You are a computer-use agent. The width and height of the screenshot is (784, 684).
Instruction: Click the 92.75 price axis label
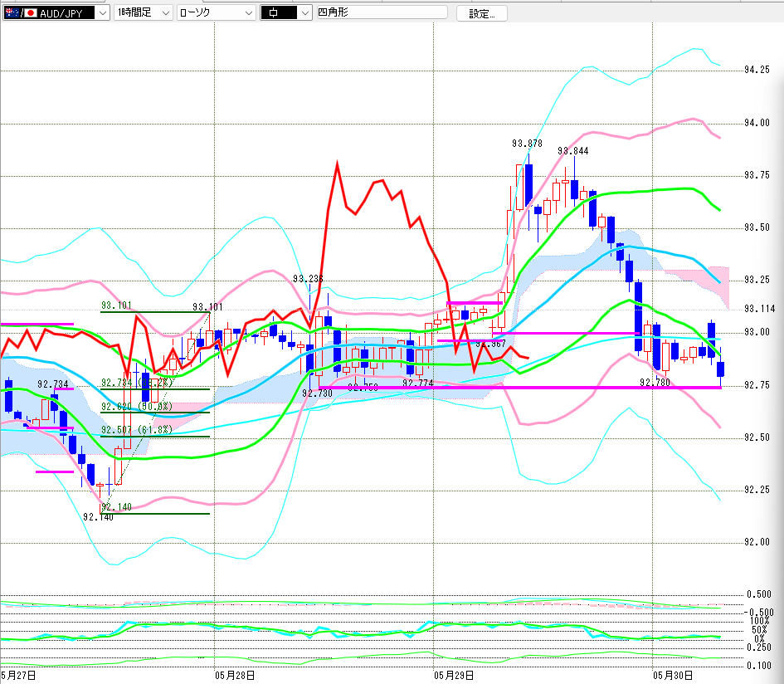(757, 385)
